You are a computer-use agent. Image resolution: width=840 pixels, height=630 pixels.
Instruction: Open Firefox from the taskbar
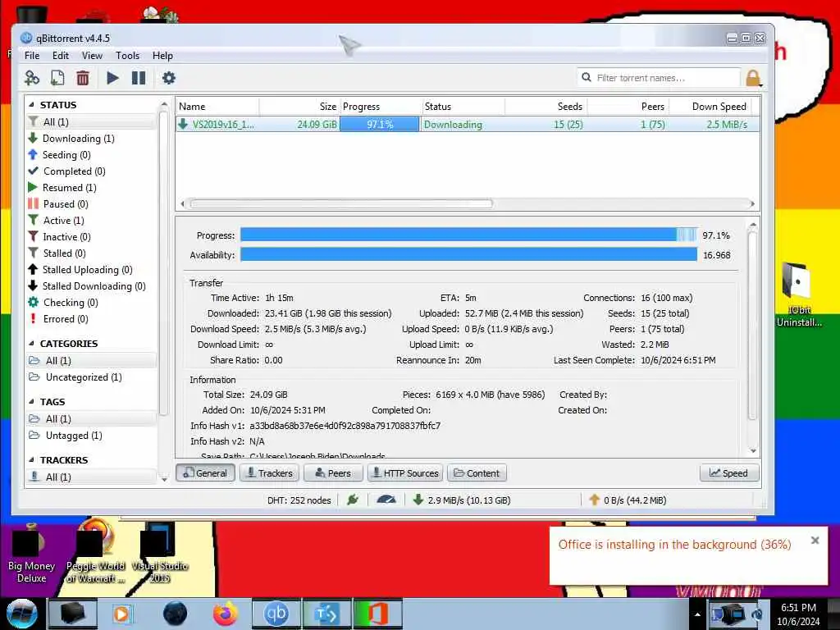(226, 614)
